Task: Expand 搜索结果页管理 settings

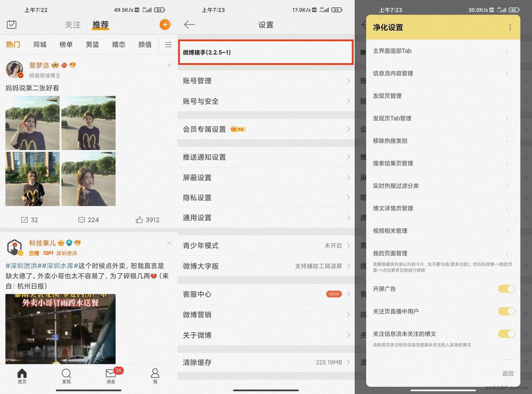Action: click(443, 164)
